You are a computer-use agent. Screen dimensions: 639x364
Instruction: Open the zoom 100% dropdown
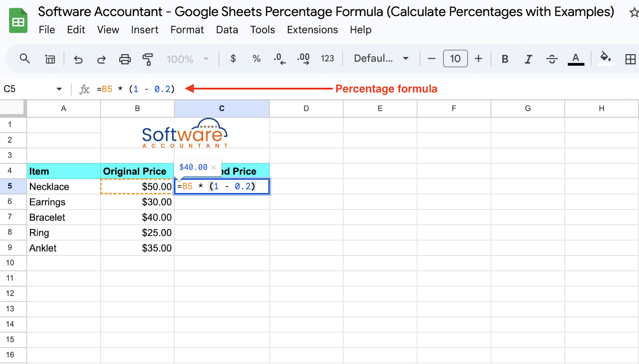point(188,59)
